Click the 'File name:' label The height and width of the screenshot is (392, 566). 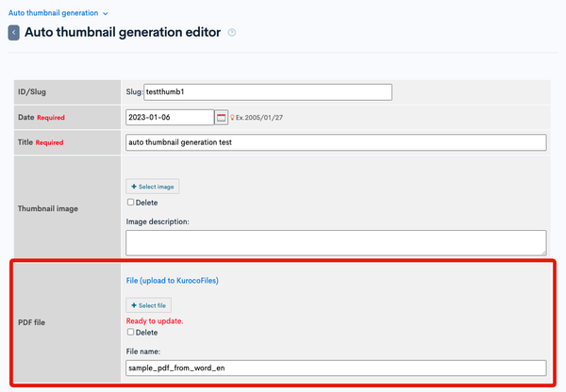pyautogui.click(x=143, y=351)
